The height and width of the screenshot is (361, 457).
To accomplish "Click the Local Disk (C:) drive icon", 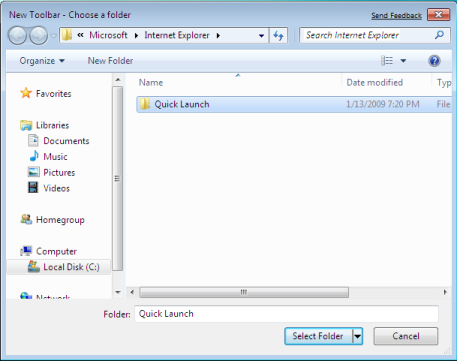I will point(34,266).
